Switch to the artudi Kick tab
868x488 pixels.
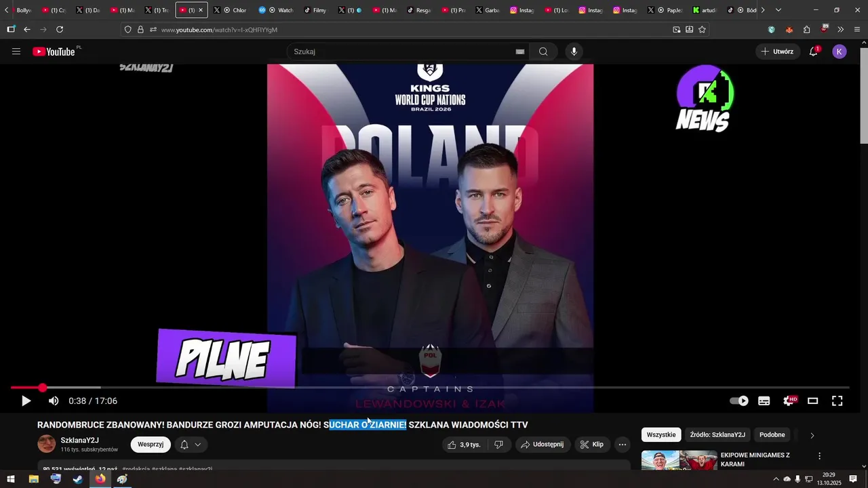tap(704, 10)
